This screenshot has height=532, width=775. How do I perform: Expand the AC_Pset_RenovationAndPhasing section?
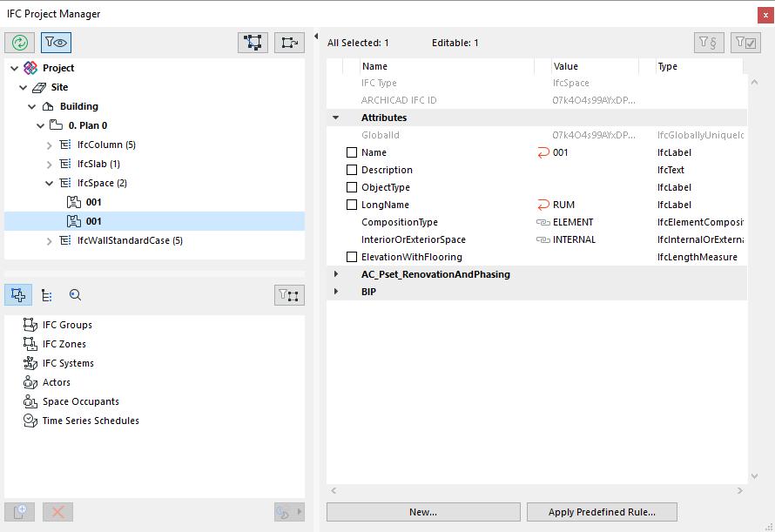(x=335, y=274)
